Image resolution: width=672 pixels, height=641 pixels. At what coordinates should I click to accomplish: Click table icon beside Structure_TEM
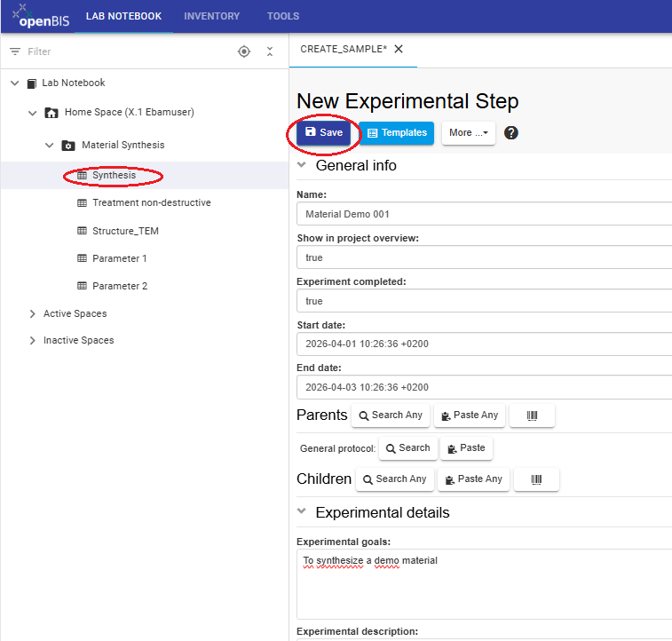click(x=82, y=231)
